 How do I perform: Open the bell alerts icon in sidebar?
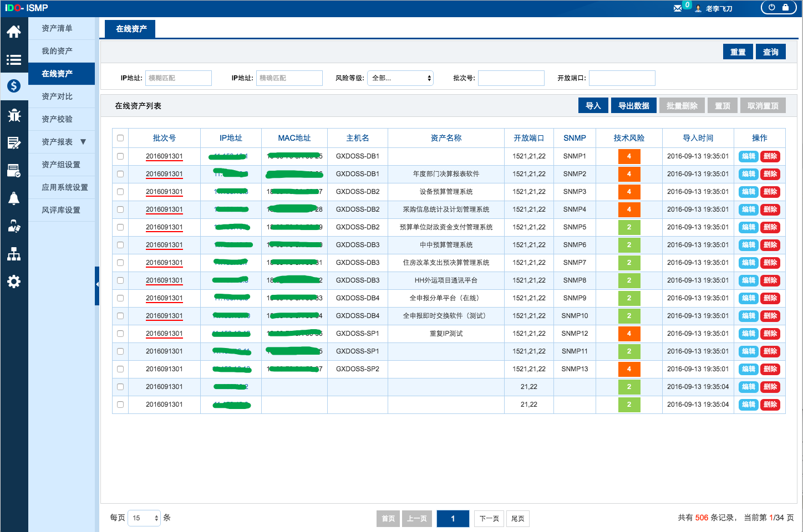coord(14,198)
